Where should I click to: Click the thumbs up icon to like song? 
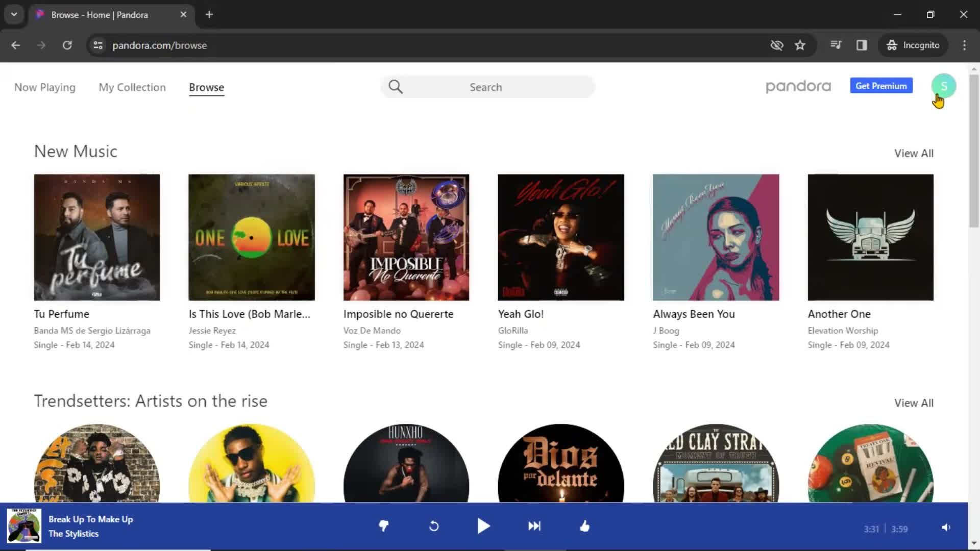(x=585, y=525)
